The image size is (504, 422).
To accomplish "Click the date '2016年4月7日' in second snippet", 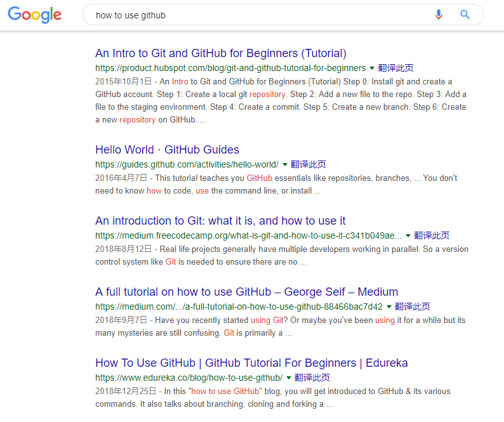I will point(121,178).
